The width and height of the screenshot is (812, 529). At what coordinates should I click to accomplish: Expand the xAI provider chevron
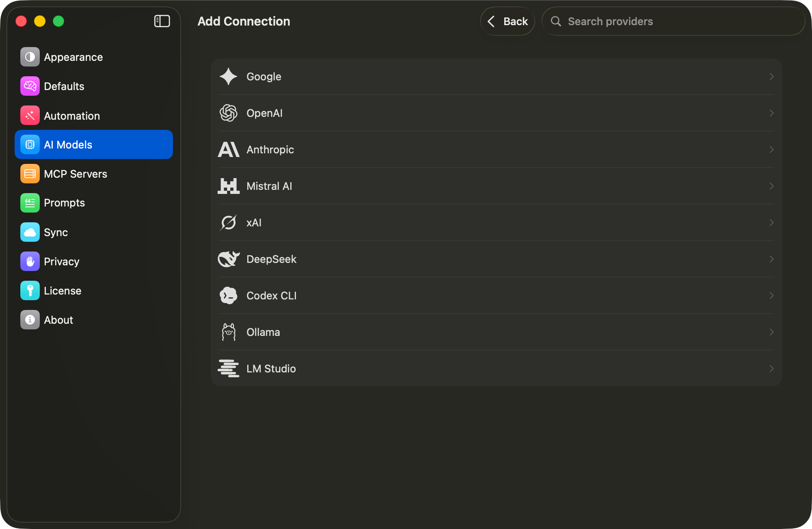pyautogui.click(x=771, y=222)
